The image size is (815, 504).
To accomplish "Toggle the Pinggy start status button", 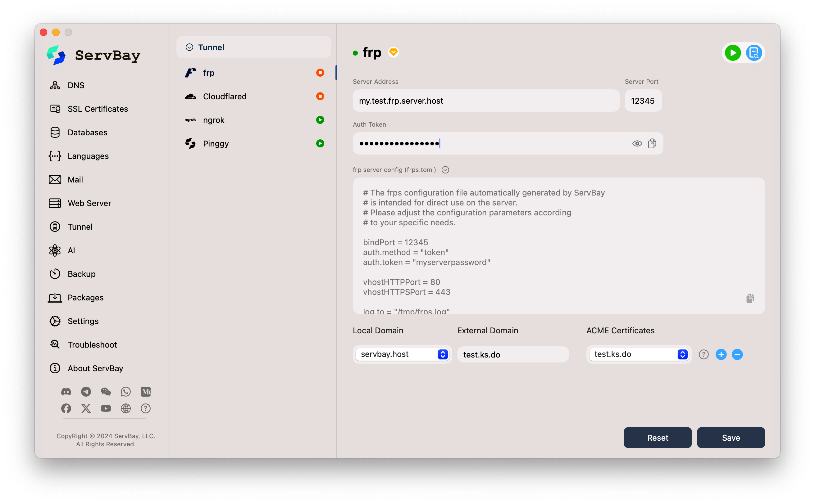I will click(320, 144).
